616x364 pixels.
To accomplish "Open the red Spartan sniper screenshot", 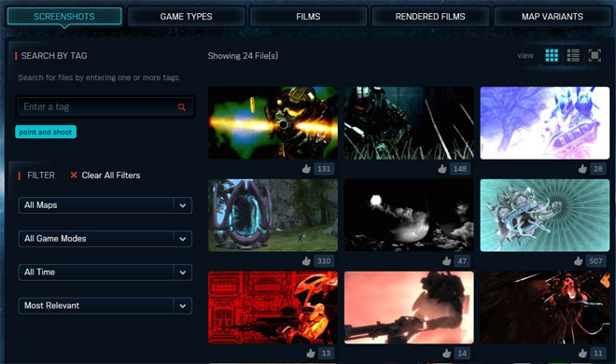I will 273,307.
